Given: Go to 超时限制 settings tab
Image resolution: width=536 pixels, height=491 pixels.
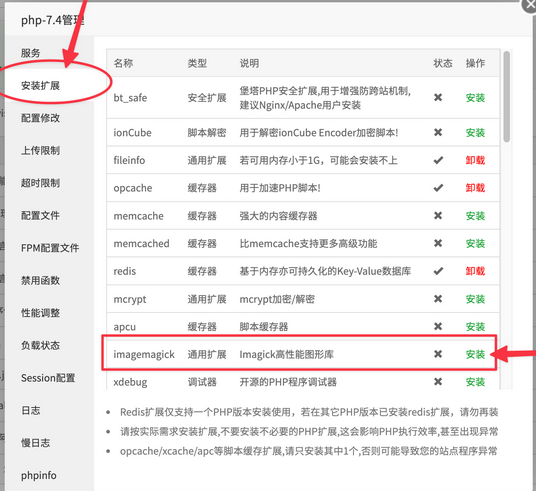Looking at the screenshot, I should pos(40,183).
